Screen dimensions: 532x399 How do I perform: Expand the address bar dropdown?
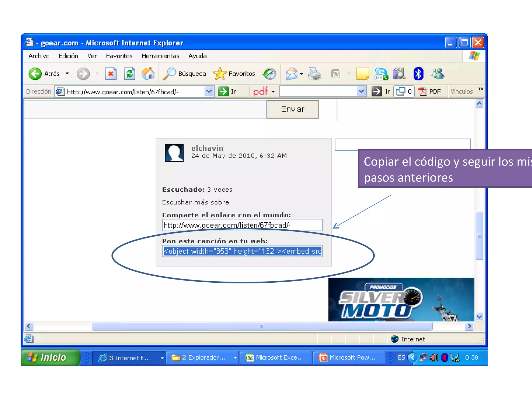click(x=209, y=91)
